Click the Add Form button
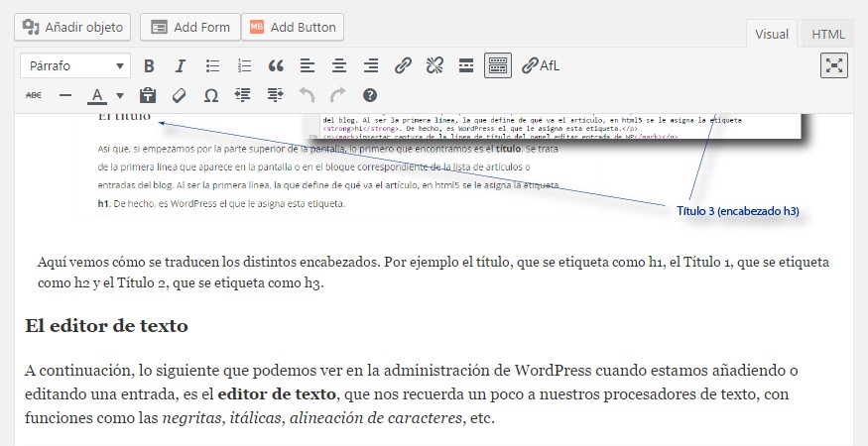The height and width of the screenshot is (446, 868). [x=190, y=27]
